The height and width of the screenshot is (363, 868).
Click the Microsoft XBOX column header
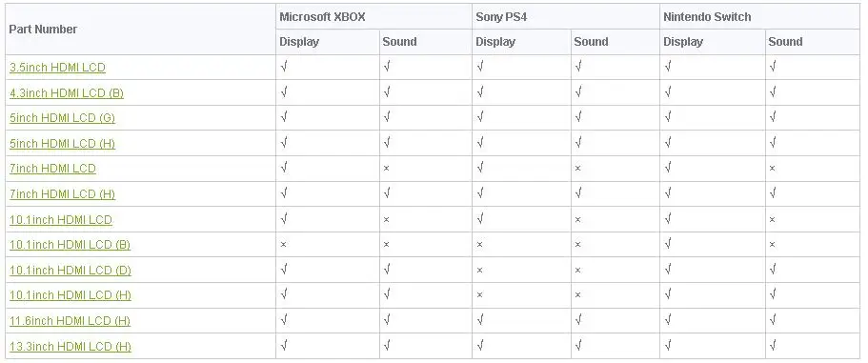click(x=323, y=17)
